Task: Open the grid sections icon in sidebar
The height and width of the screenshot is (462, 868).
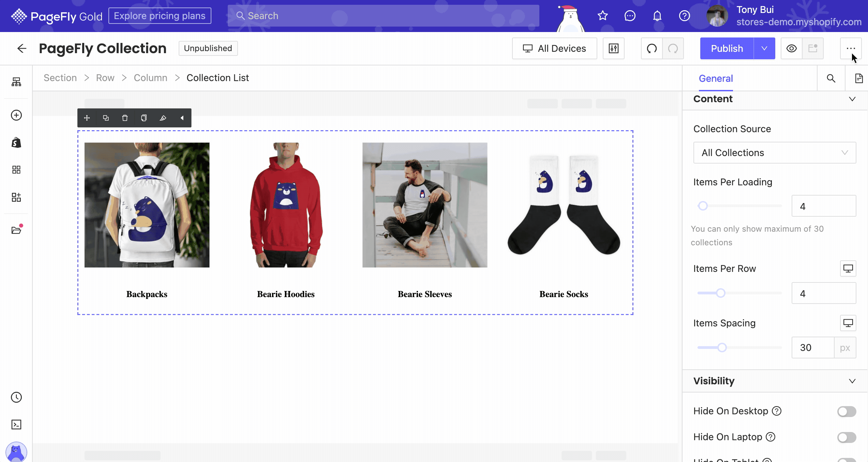Action: 16,170
